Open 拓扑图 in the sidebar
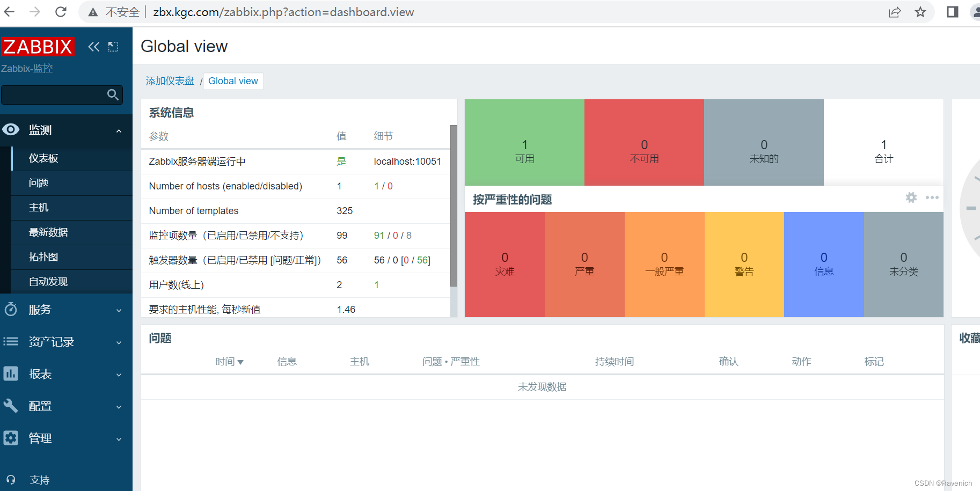 (x=71, y=257)
